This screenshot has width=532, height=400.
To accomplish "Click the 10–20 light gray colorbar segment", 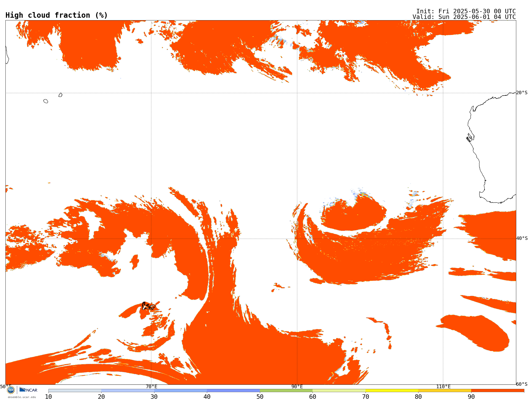I will coord(75,391).
